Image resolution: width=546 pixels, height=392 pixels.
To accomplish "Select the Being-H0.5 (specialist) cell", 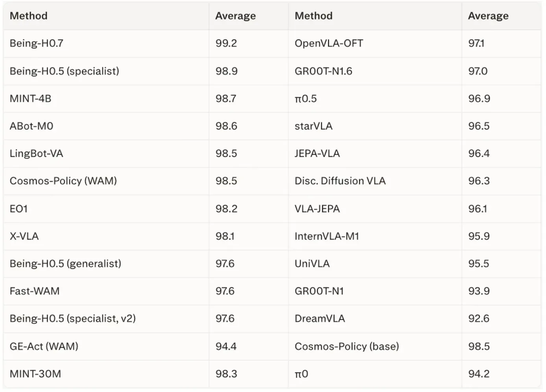I will (x=106, y=71).
